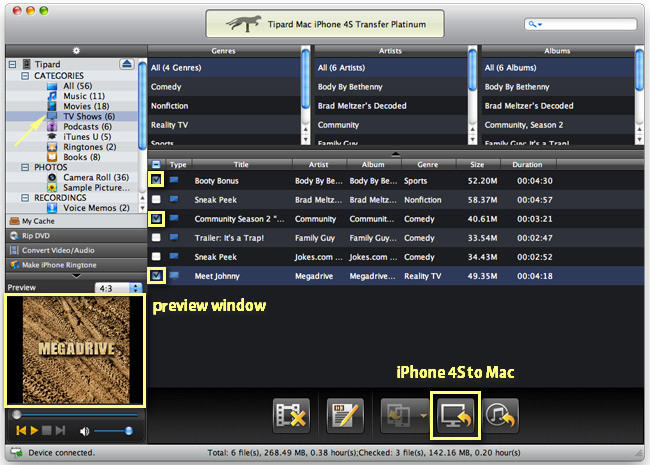Viewport: 650px width, 465px height.
Task: Click the device-to-device transfer button
Action: click(399, 415)
